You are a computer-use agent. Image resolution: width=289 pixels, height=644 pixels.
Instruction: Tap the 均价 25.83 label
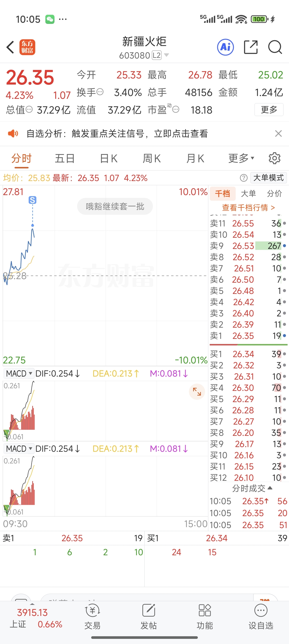(26, 178)
